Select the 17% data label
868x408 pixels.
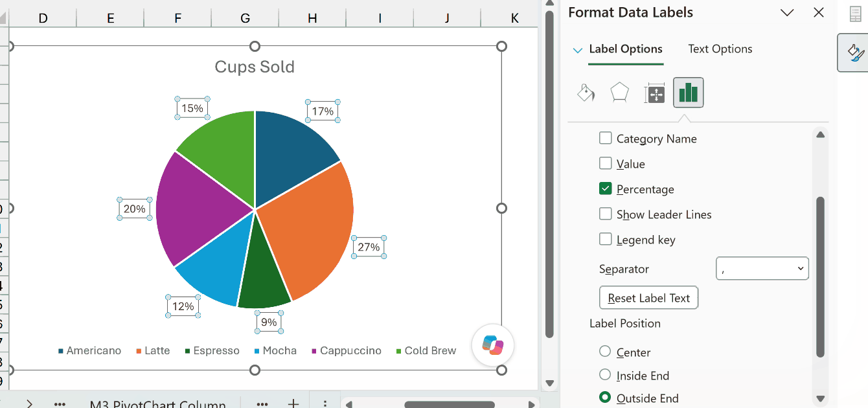(323, 111)
